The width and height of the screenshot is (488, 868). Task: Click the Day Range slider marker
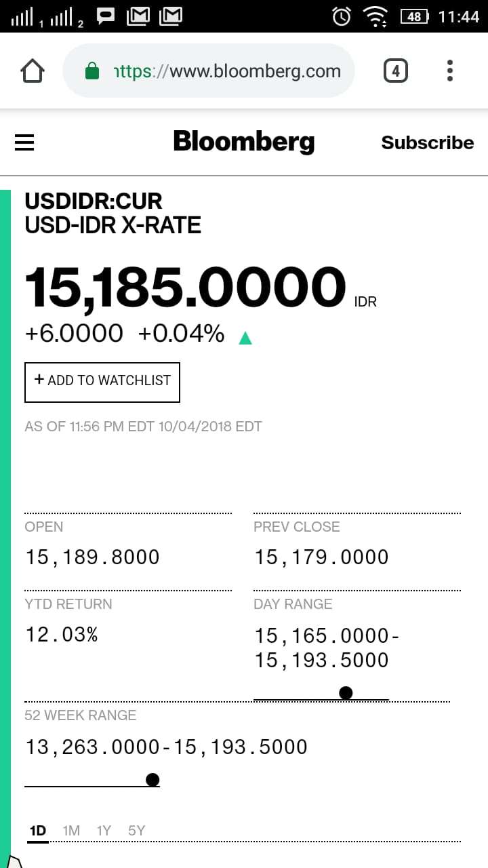tap(346, 692)
